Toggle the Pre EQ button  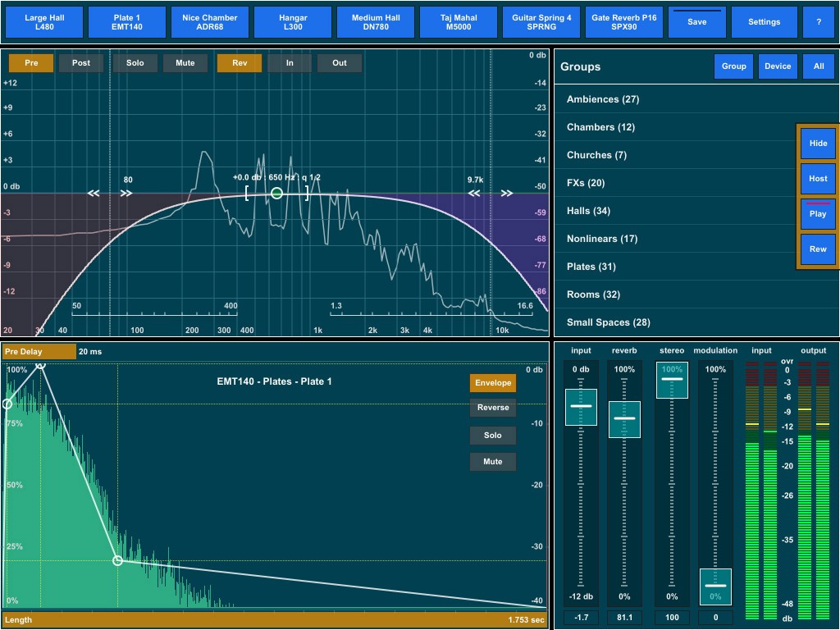point(31,63)
